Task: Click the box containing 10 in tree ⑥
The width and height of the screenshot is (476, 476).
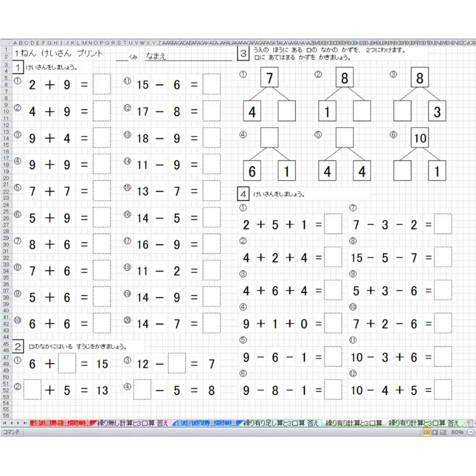Action: (420, 138)
